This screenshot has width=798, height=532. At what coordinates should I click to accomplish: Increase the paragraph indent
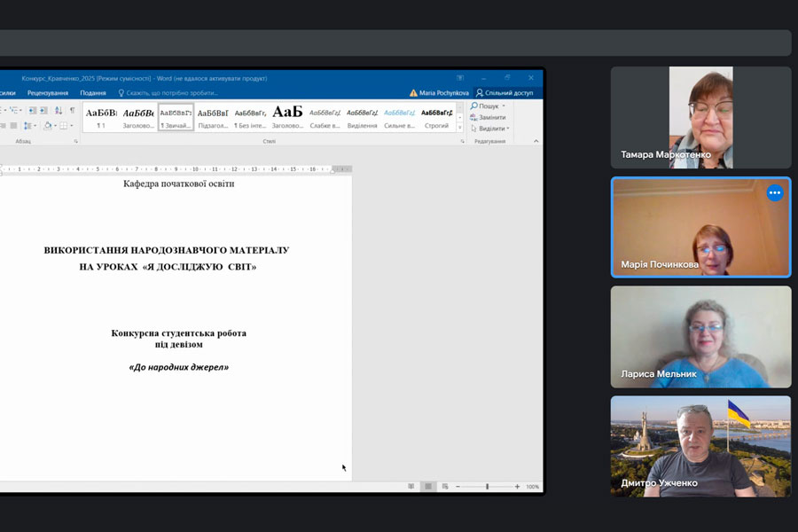coord(43,111)
